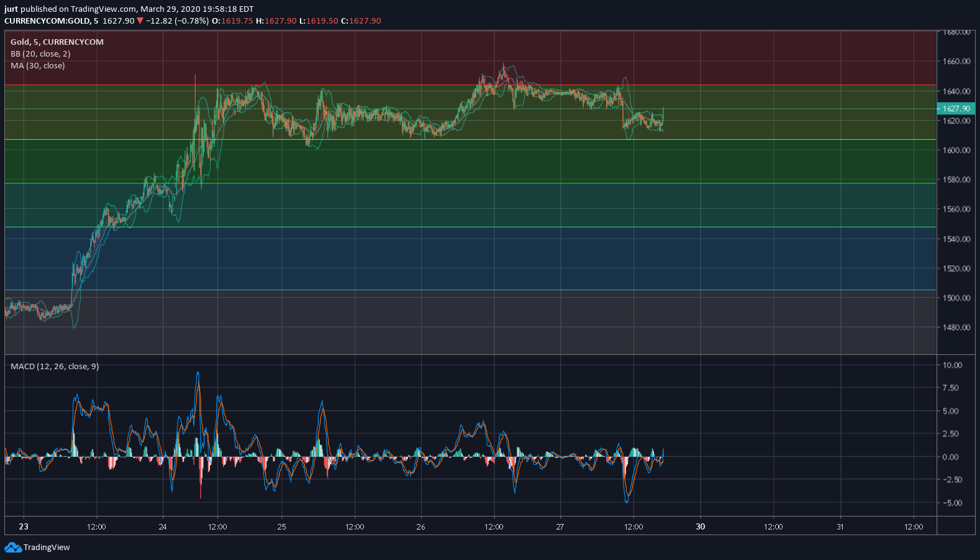Image resolution: width=980 pixels, height=560 pixels.
Task: Click the date label 24 on time axis
Action: point(163,526)
